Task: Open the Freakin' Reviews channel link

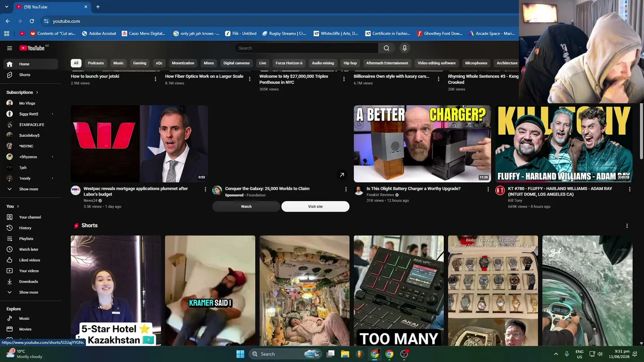Action: (380, 195)
